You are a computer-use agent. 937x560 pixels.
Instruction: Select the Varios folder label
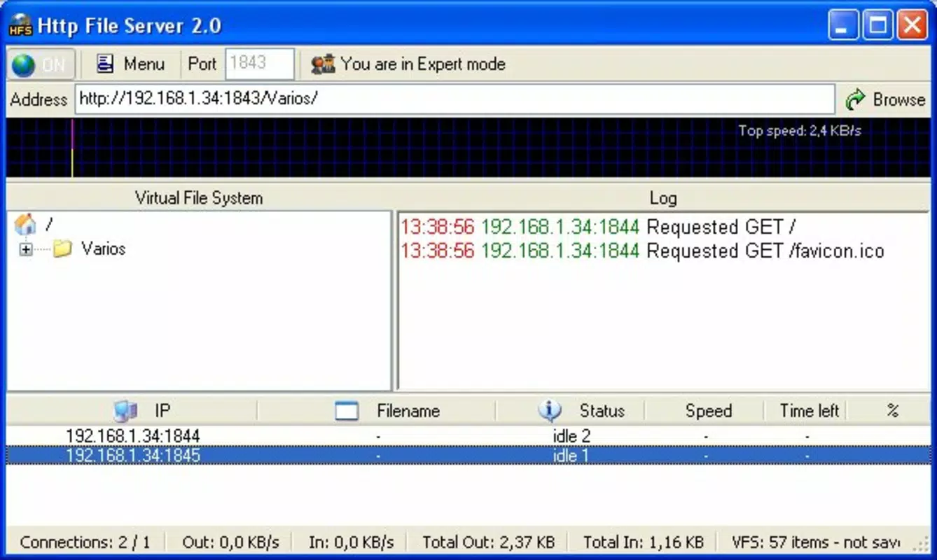(x=103, y=248)
